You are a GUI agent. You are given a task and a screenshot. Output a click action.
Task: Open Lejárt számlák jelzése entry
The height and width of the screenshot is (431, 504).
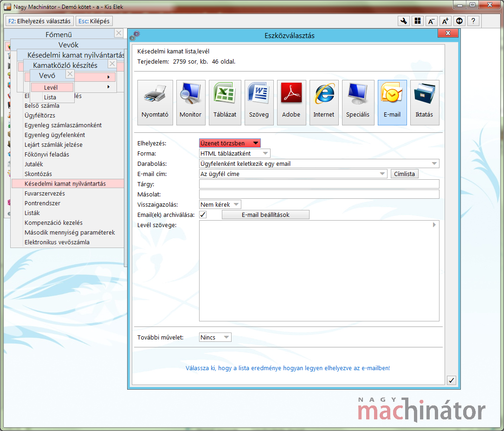point(53,145)
